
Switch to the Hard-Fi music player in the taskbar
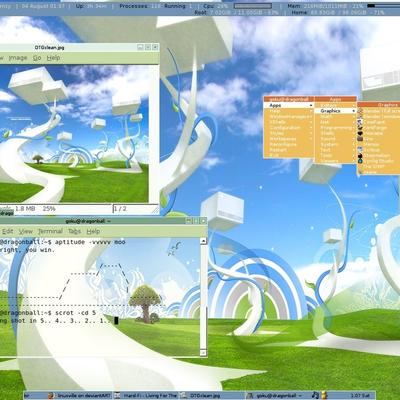(146, 396)
